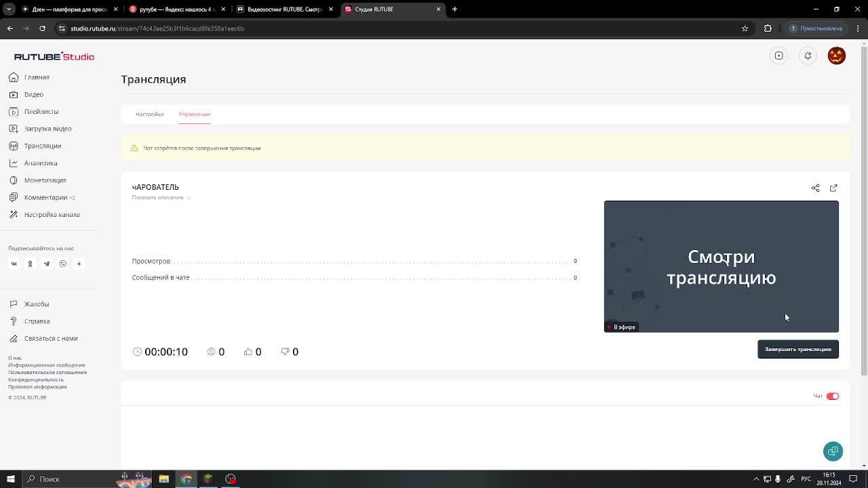The height and width of the screenshot is (488, 868).
Task: Open the Minecraft taskbar icon
Action: [x=208, y=479]
